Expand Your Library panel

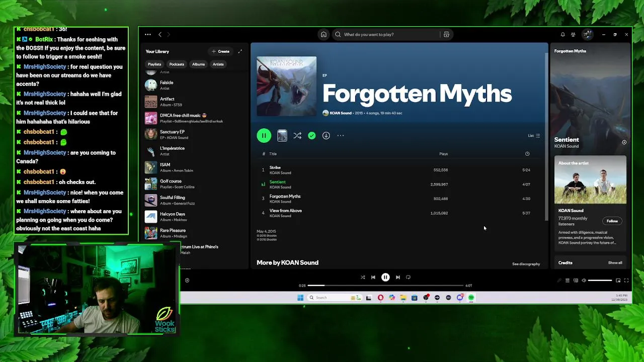[240, 51]
